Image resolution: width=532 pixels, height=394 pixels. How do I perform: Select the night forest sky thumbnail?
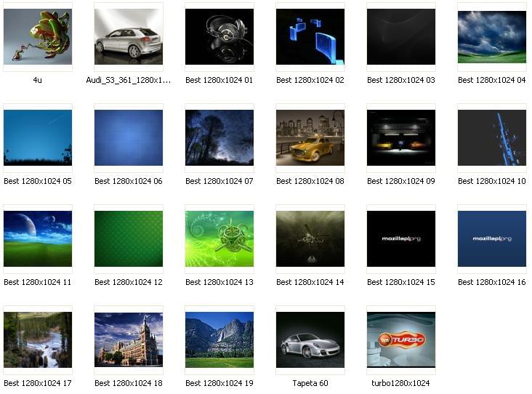(219, 137)
